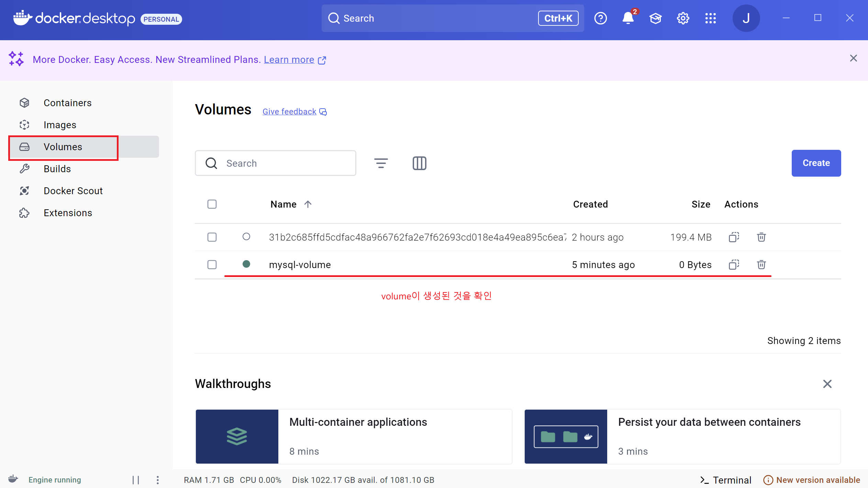Follow the Give feedback link
This screenshot has width=868, height=488.
(x=289, y=112)
